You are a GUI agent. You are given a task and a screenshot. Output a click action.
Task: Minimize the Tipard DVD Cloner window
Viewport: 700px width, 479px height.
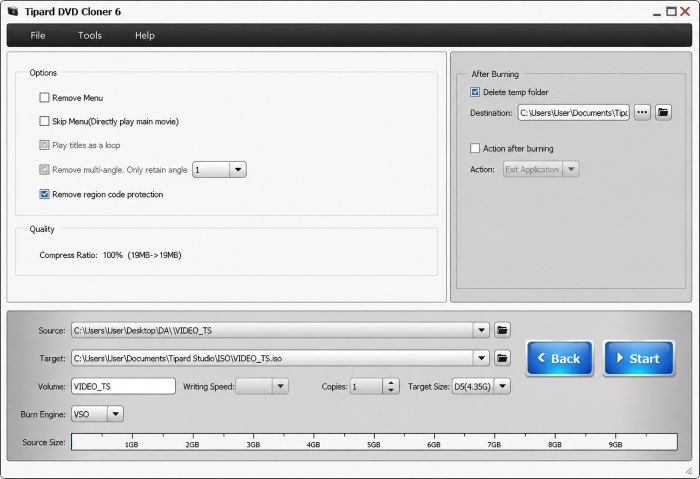[x=657, y=13]
